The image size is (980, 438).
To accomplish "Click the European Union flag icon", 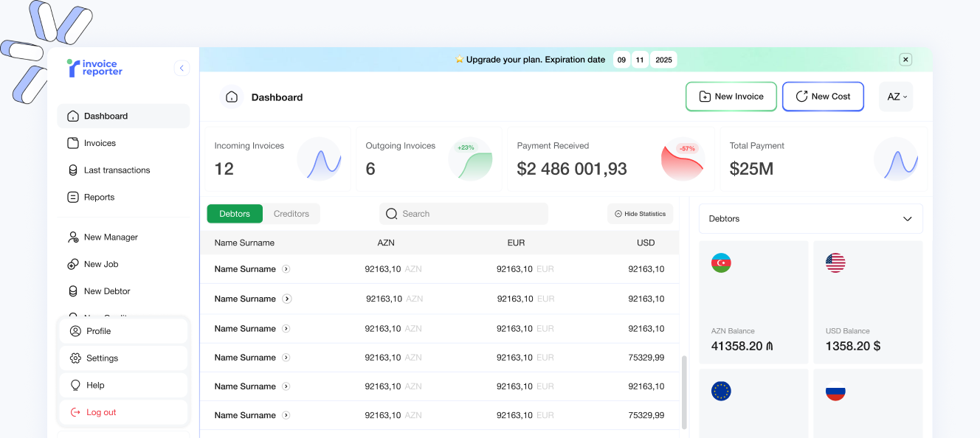I will (x=721, y=391).
